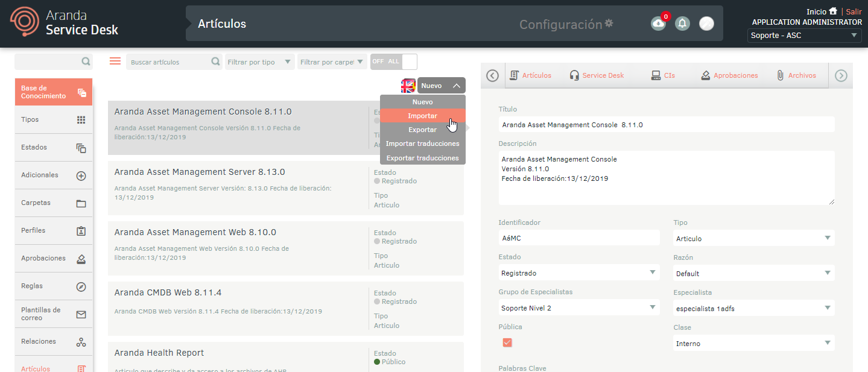
Task: Select Aranda Health Report article
Action: [x=286, y=357]
